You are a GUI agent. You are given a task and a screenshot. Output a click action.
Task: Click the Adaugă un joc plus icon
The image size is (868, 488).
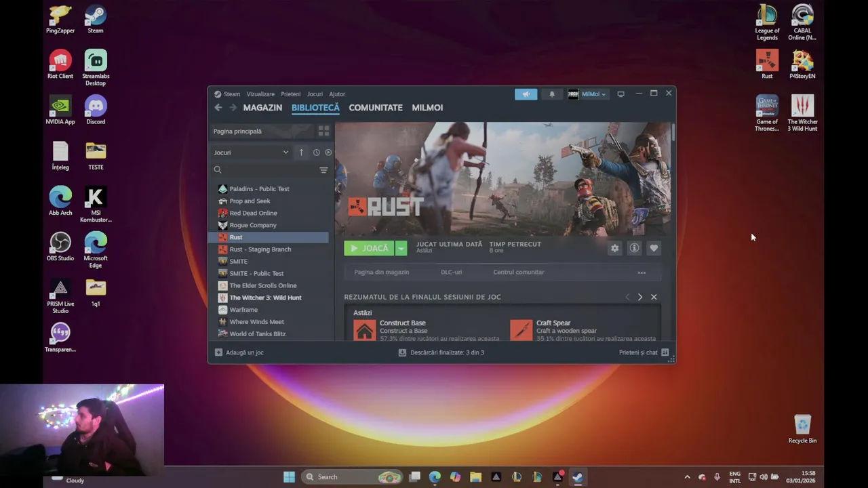click(218, 352)
